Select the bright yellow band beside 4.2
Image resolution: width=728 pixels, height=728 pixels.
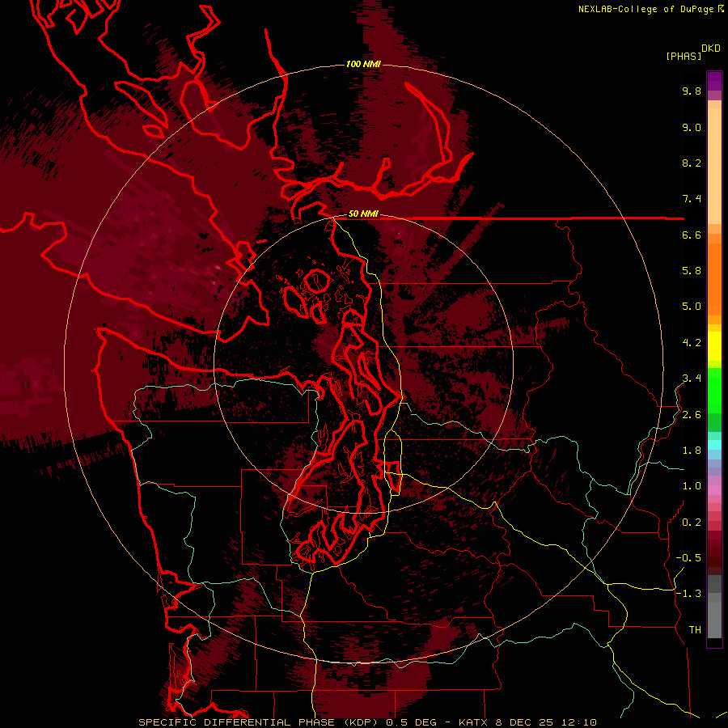point(714,346)
